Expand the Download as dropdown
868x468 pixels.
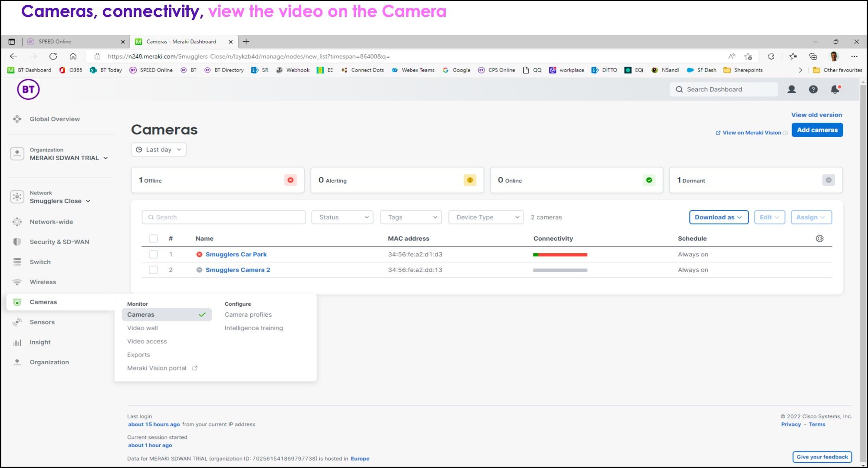pyautogui.click(x=719, y=217)
